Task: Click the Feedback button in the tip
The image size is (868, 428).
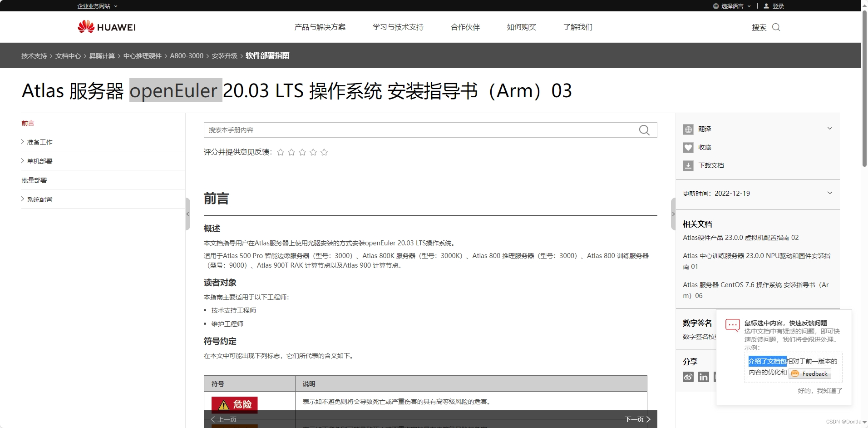Action: coord(810,373)
